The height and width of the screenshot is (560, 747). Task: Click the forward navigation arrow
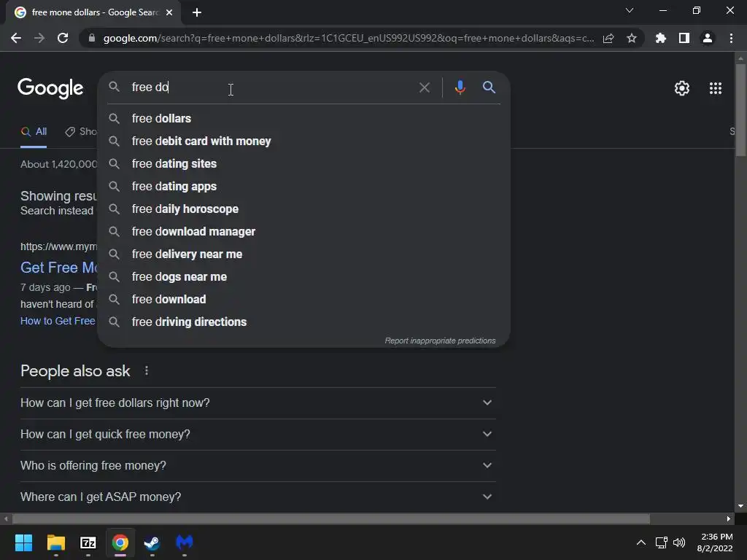39,38
